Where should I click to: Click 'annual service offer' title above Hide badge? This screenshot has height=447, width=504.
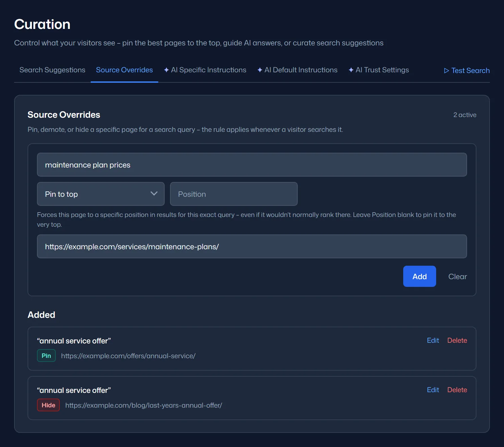[x=74, y=390]
